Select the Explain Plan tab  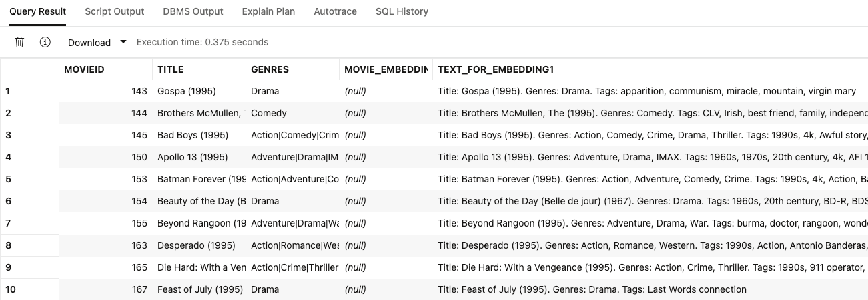click(268, 11)
